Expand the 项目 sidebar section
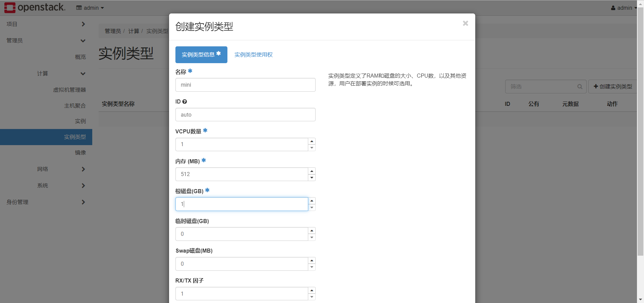Viewport: 644px width, 303px height. click(46, 24)
